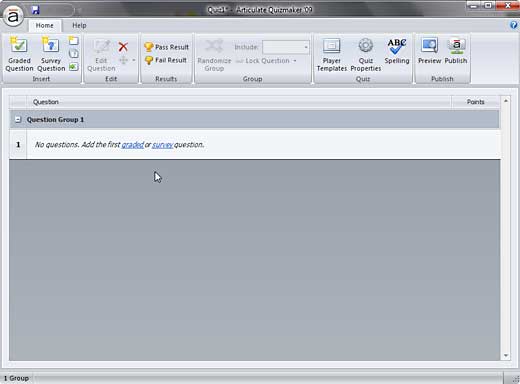Screen dimensions: 520x384
Task: Open the Articulate application menu button
Action: (x=13, y=16)
